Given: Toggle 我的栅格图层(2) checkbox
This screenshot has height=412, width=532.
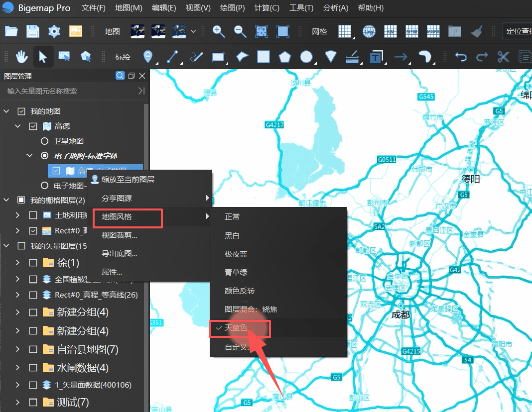Looking at the screenshot, I should click(21, 200).
